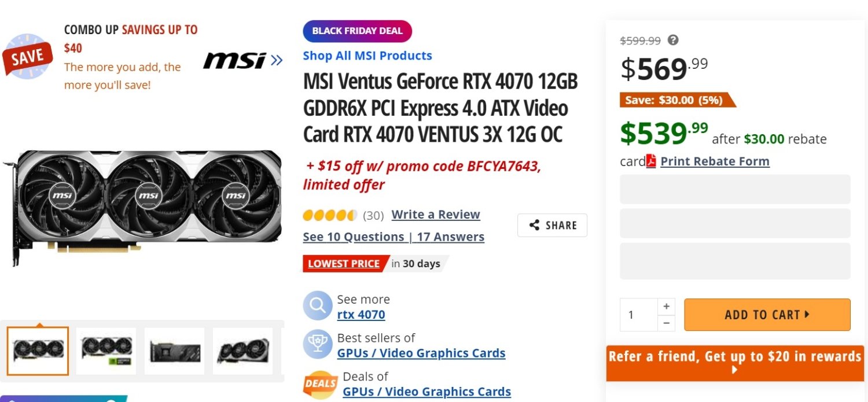Expand Refer a friend rewards banner
This screenshot has width=868, height=402.
click(x=735, y=363)
